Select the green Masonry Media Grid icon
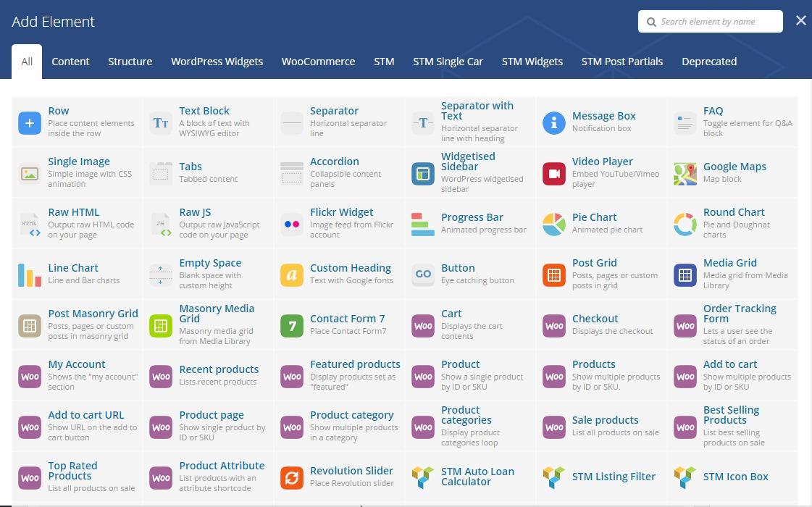812x507 pixels. (161, 326)
